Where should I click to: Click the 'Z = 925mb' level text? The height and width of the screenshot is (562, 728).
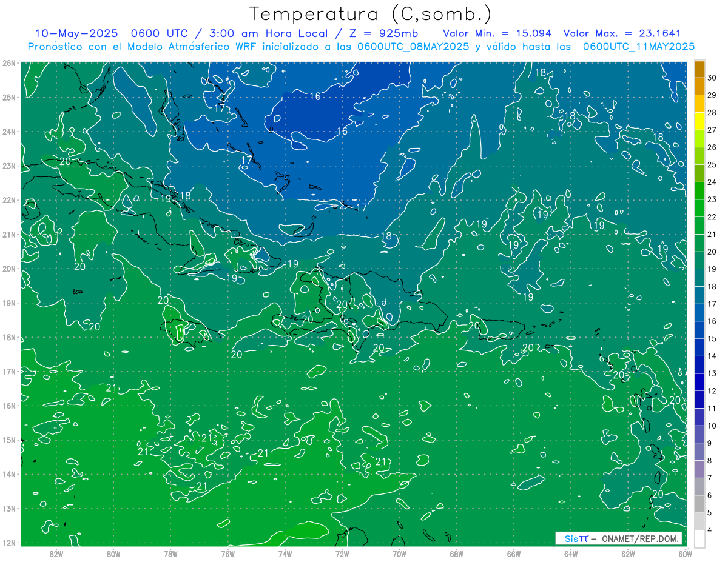point(382,33)
